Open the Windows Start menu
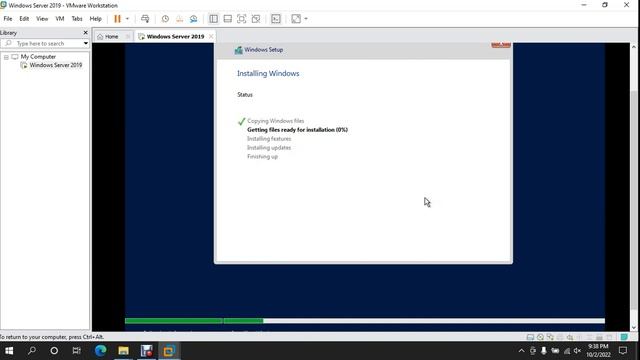Image resolution: width=640 pixels, height=360 pixels. [9, 351]
